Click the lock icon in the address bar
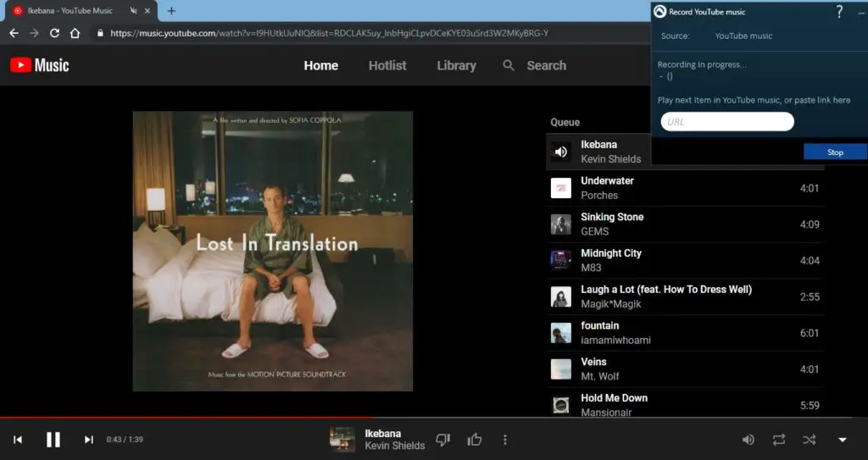868x460 pixels. (100, 33)
